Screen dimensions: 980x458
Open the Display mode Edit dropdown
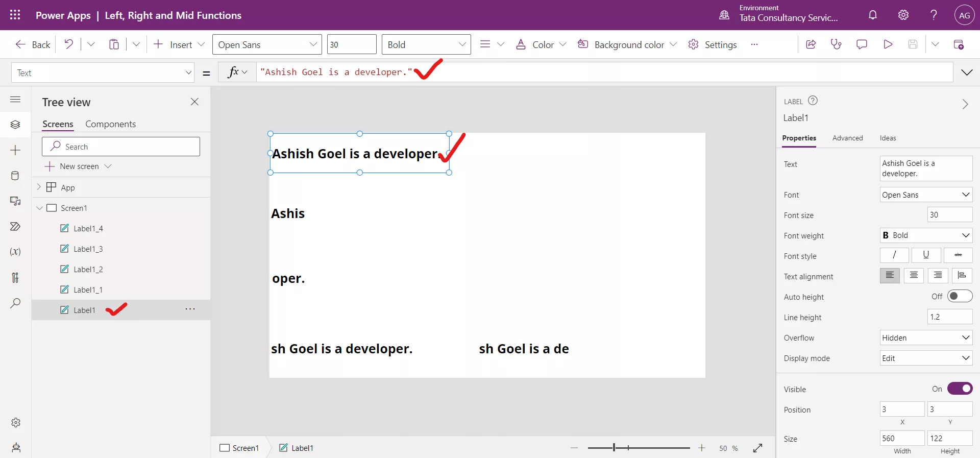(x=926, y=358)
